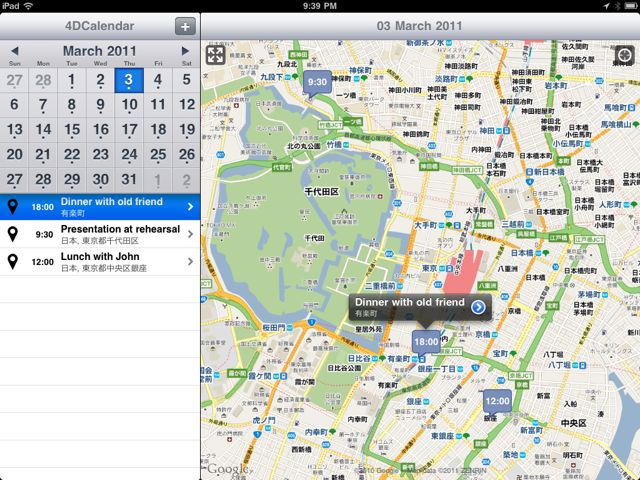This screenshot has height=480, width=640.
Task: Select March 17 in calendar
Action: tap(129, 130)
